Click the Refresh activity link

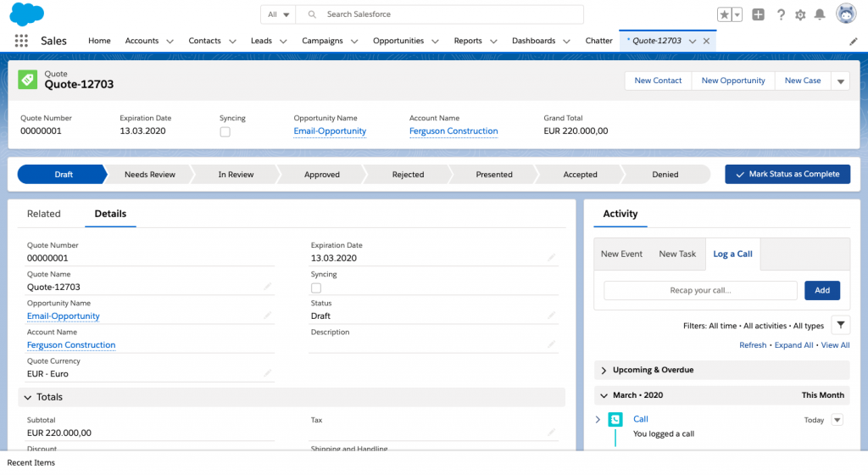tap(753, 345)
